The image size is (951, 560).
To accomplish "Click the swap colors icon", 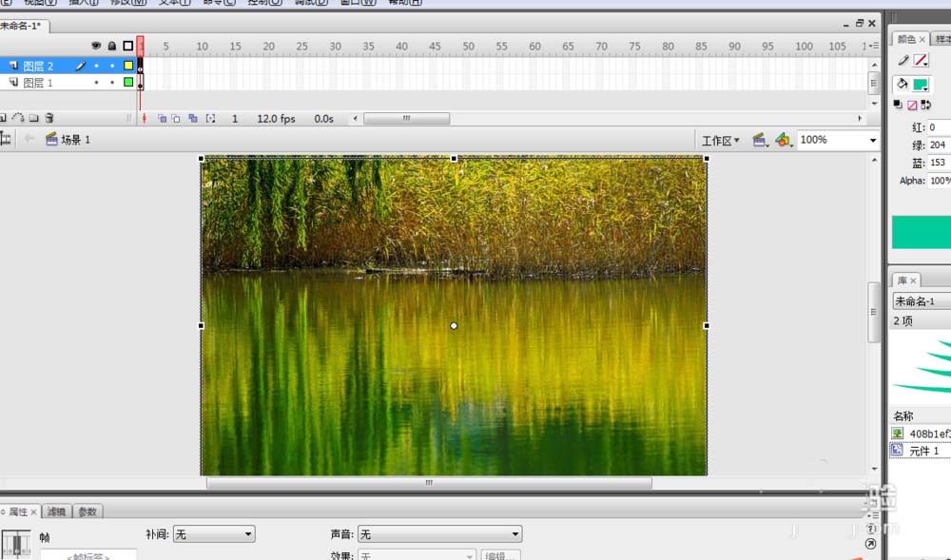I will pos(926,105).
